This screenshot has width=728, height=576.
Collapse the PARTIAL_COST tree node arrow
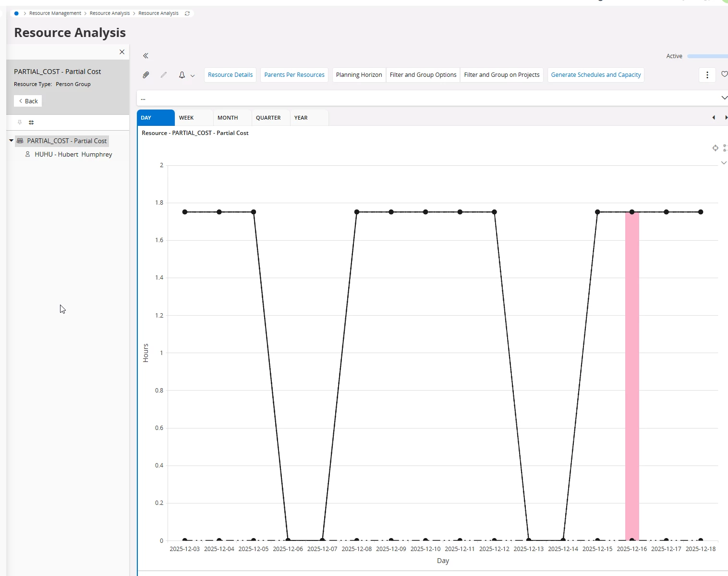click(11, 141)
